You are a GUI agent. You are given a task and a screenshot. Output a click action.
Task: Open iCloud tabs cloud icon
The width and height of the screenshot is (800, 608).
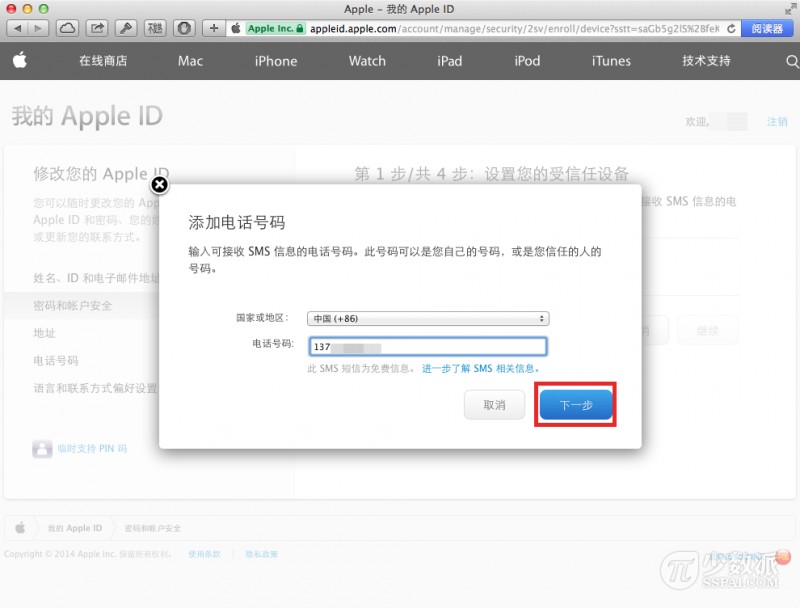[67, 28]
